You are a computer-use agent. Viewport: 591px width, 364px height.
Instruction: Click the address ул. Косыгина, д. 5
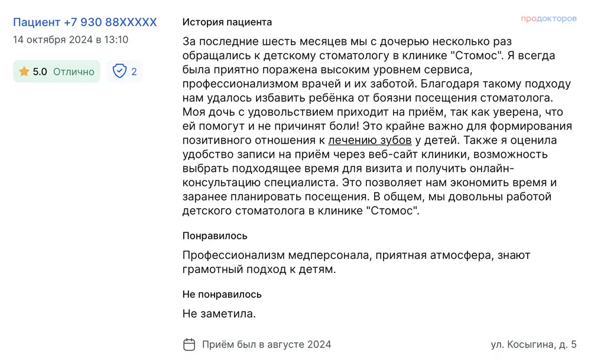533,344
